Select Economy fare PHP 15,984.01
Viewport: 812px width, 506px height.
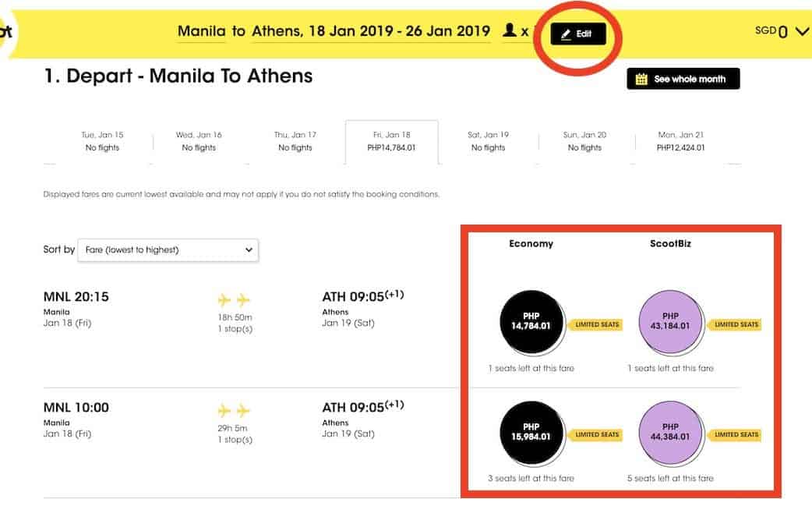[x=524, y=431]
